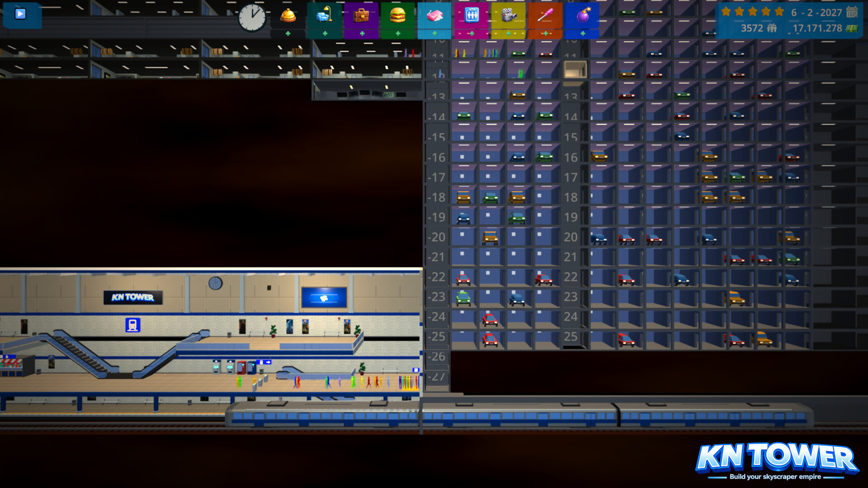868x488 pixels.
Task: Click floor label 17 on right shaft
Action: tap(571, 178)
